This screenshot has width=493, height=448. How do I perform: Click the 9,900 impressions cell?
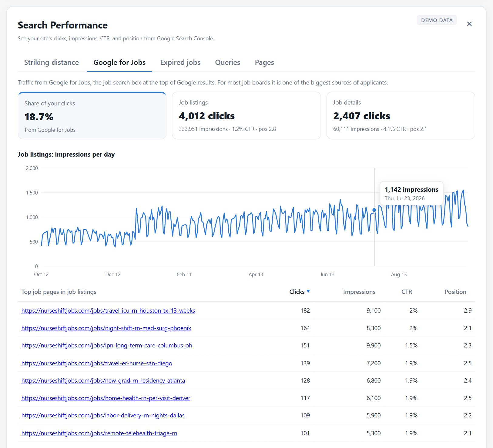[x=374, y=345]
